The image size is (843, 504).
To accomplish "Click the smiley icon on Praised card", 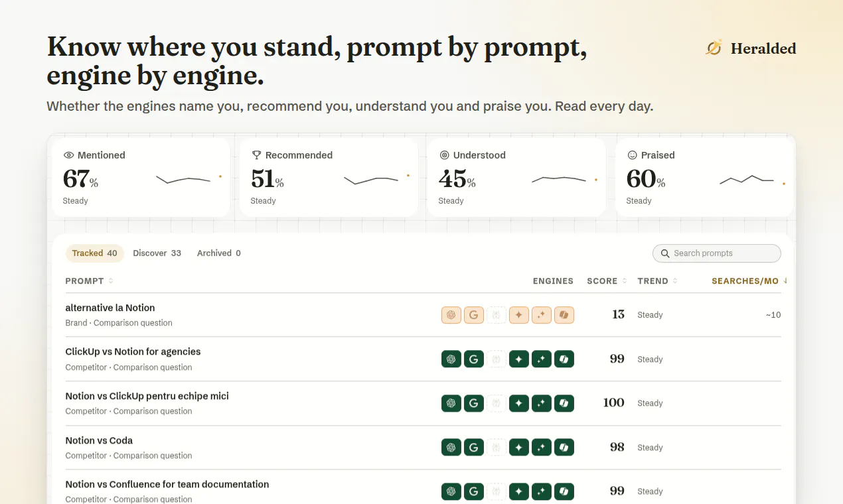I will [633, 155].
